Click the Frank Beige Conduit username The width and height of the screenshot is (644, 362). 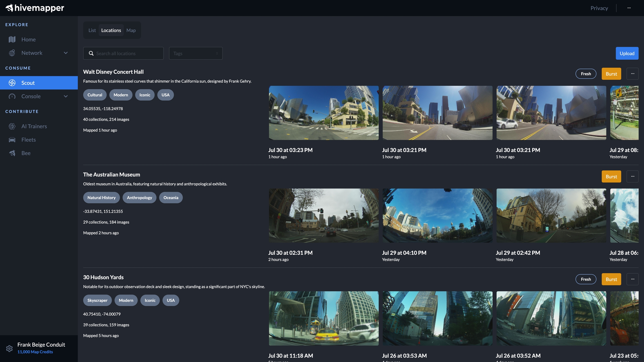(x=41, y=345)
